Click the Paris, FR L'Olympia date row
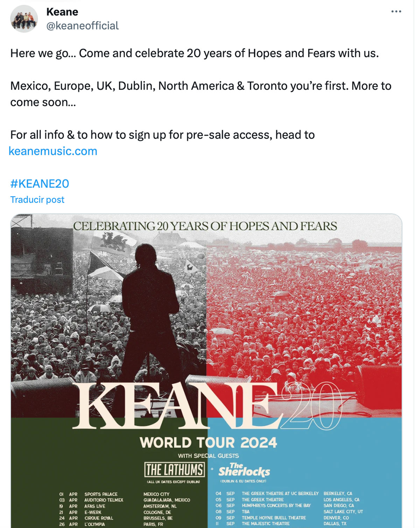This screenshot has height=528, width=420. point(112,524)
